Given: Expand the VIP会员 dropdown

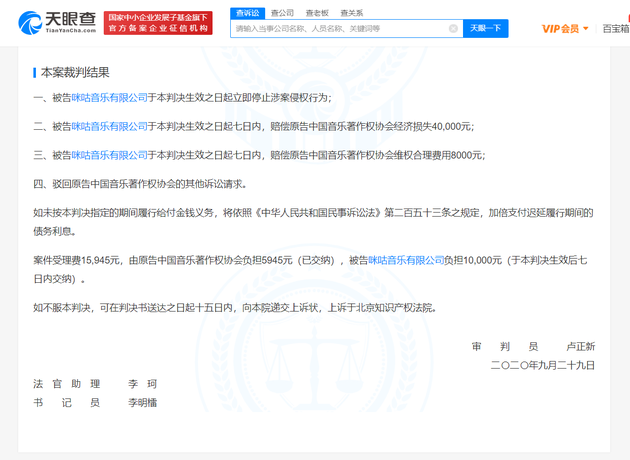Looking at the screenshot, I should pyautogui.click(x=565, y=29).
